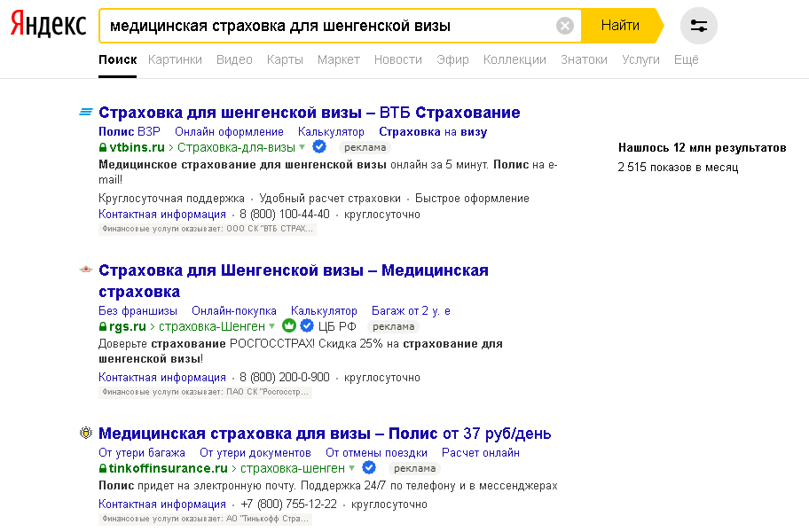Expand the dropdown arrow after rgs.ru path

click(272, 326)
